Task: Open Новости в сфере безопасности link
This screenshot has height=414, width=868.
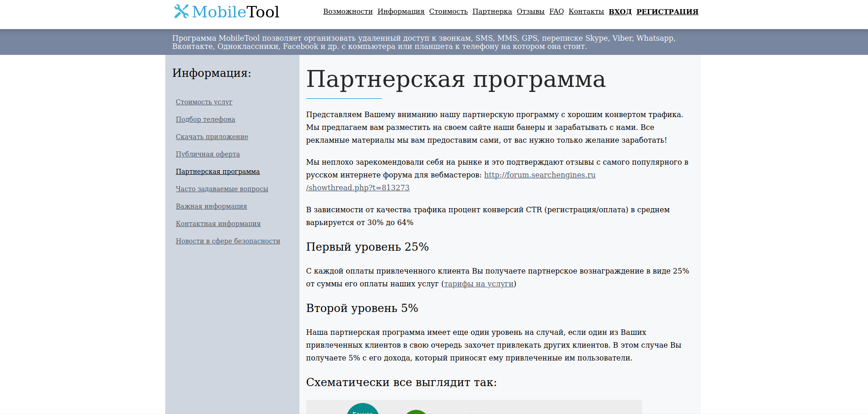Action: [x=228, y=241]
